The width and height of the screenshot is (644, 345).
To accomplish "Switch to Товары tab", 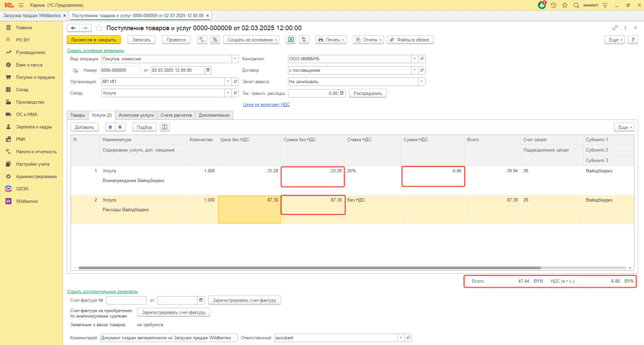I will (x=77, y=115).
